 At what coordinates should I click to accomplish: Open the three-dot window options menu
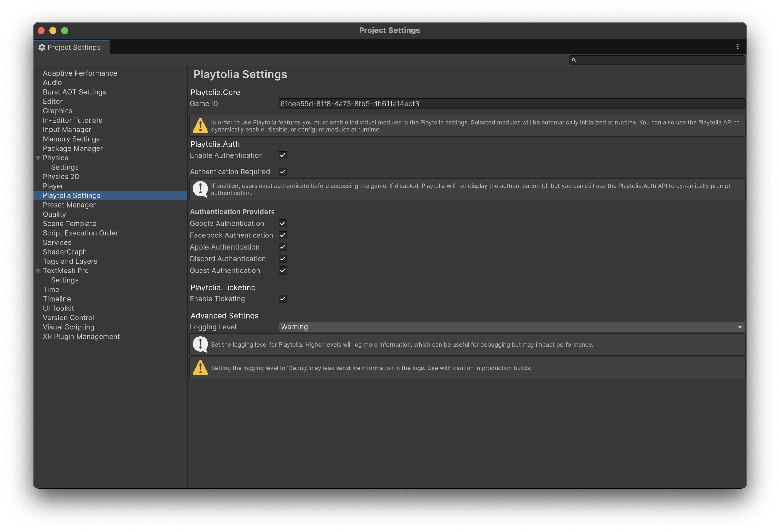pyautogui.click(x=737, y=47)
